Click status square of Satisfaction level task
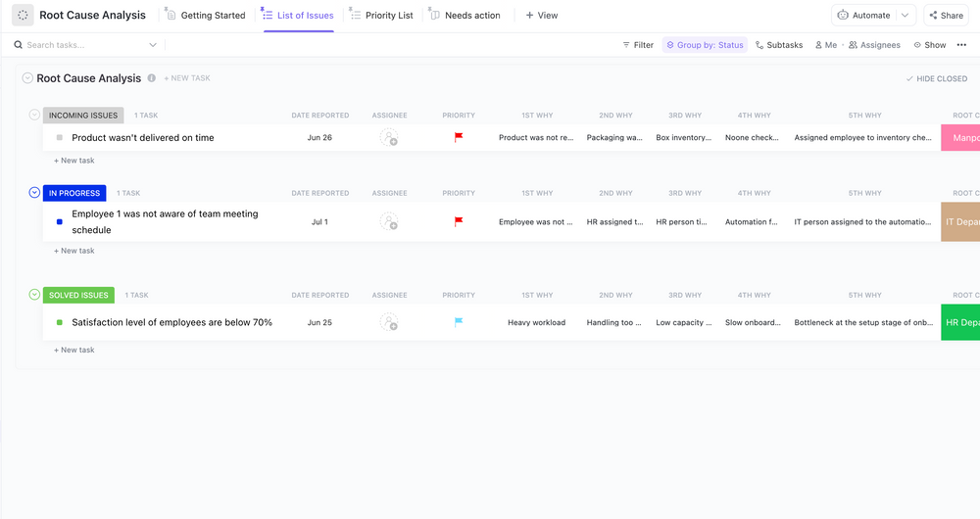This screenshot has width=980, height=519. click(x=60, y=322)
